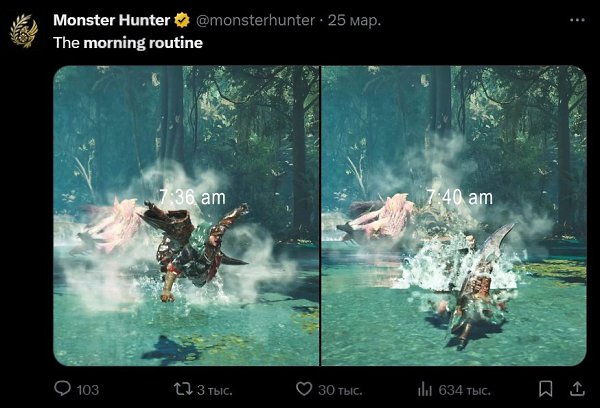Click the share upload arrow icon
This screenshot has width=600, height=408.
click(x=576, y=388)
